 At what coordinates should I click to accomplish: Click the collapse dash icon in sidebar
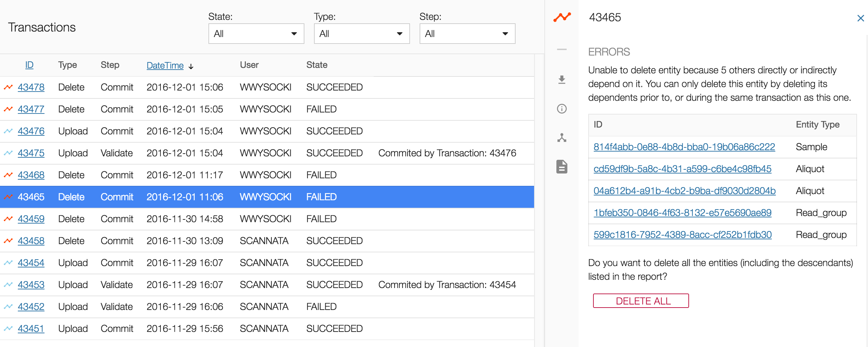coord(562,50)
